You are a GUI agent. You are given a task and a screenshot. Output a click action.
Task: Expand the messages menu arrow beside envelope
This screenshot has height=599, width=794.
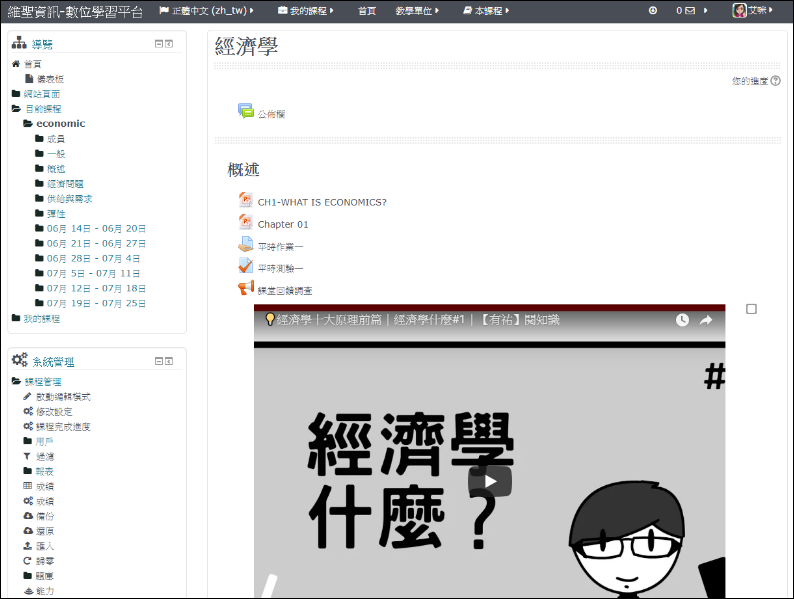click(x=705, y=10)
